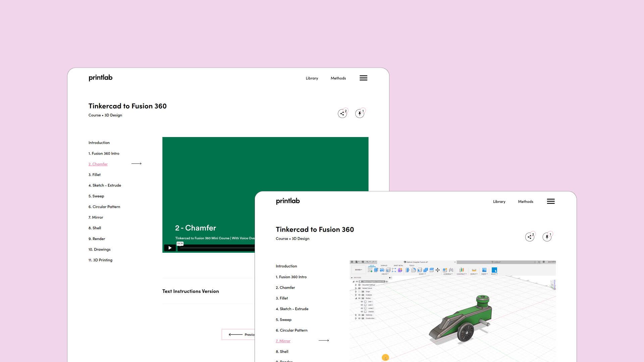Go to 7. Mirror lesson in front window
This screenshot has height=362, width=644.
284,341
